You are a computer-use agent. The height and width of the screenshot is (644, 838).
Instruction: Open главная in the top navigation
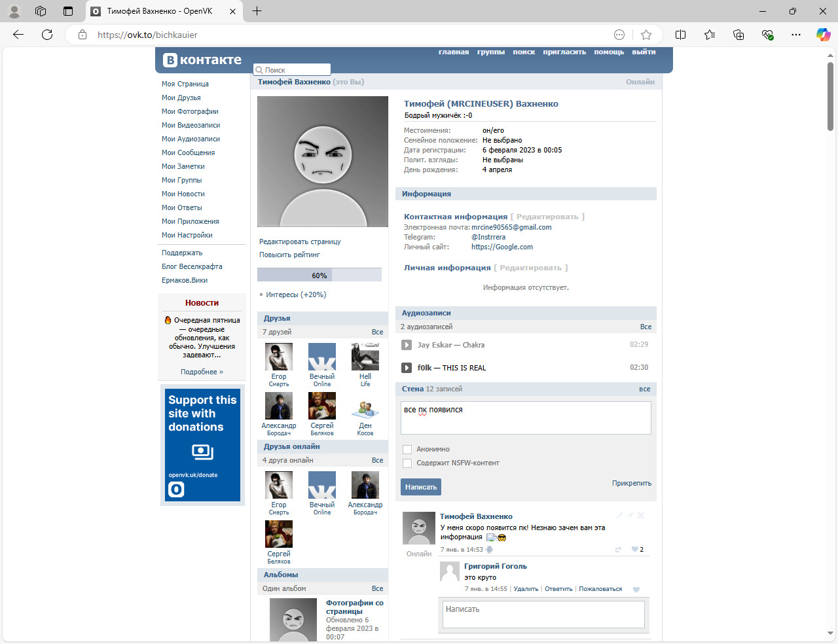click(x=454, y=52)
